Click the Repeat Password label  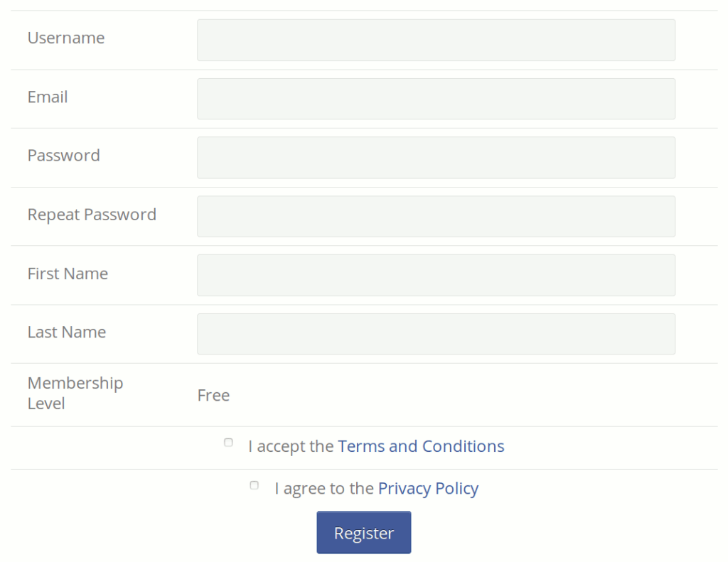(92, 215)
